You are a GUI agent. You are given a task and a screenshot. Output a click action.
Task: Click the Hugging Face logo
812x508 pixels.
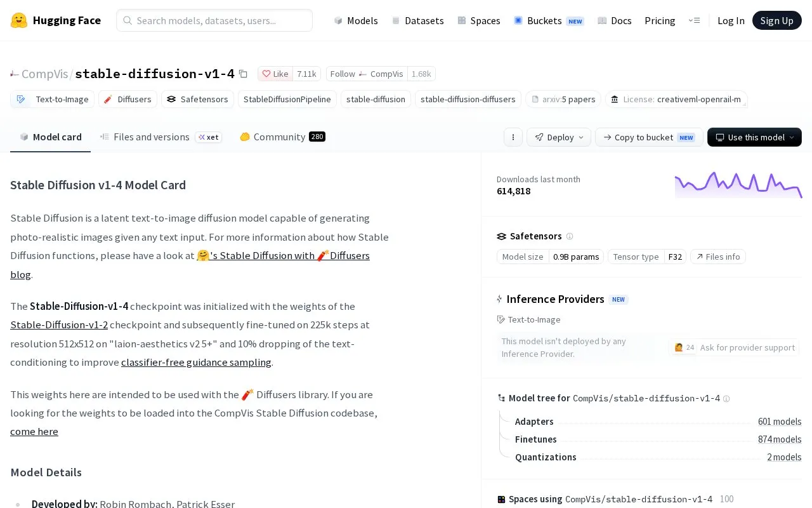(x=56, y=20)
